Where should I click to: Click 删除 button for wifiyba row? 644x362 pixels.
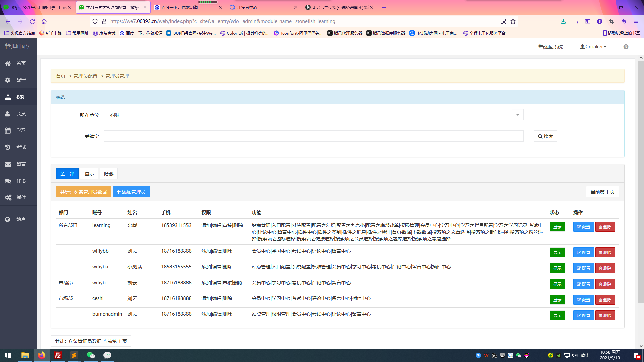pos(605,268)
